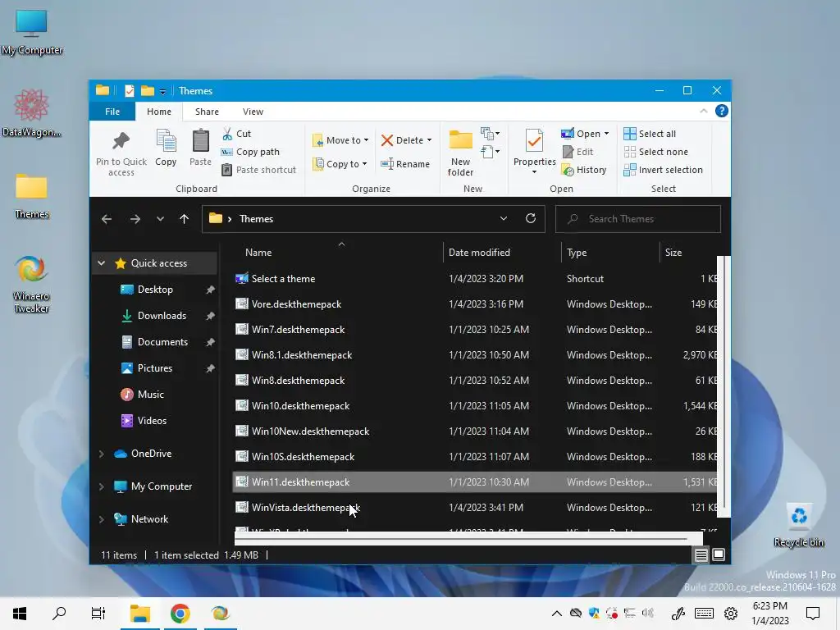Click the Open button in the ribbon
The height and width of the screenshot is (630, 840).
tap(581, 134)
